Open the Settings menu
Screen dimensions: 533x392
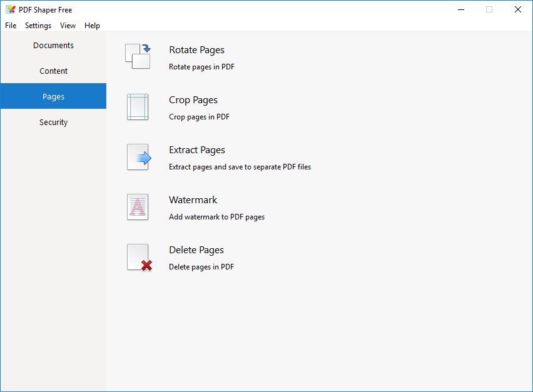coord(38,26)
